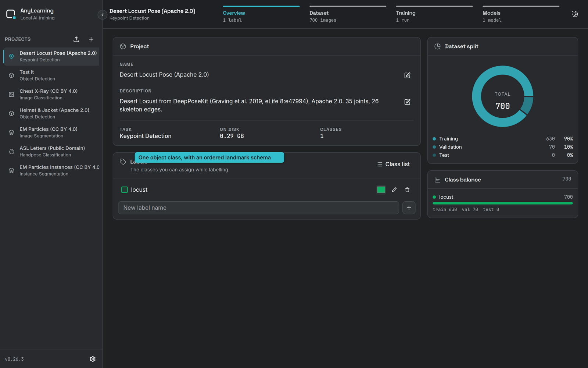The image size is (588, 368).
Task: Click the Training legend row
Action: 503,139
